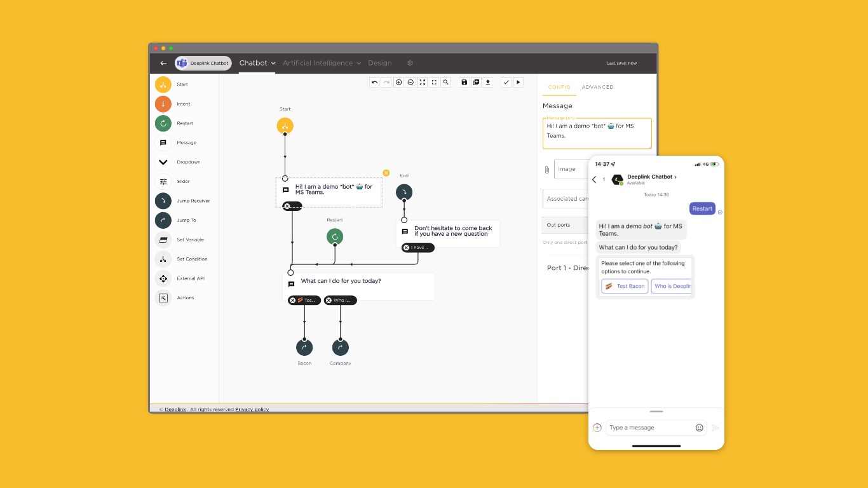Click the paperclip attachment icon
This screenshot has height=488, width=868.
pyautogui.click(x=546, y=170)
